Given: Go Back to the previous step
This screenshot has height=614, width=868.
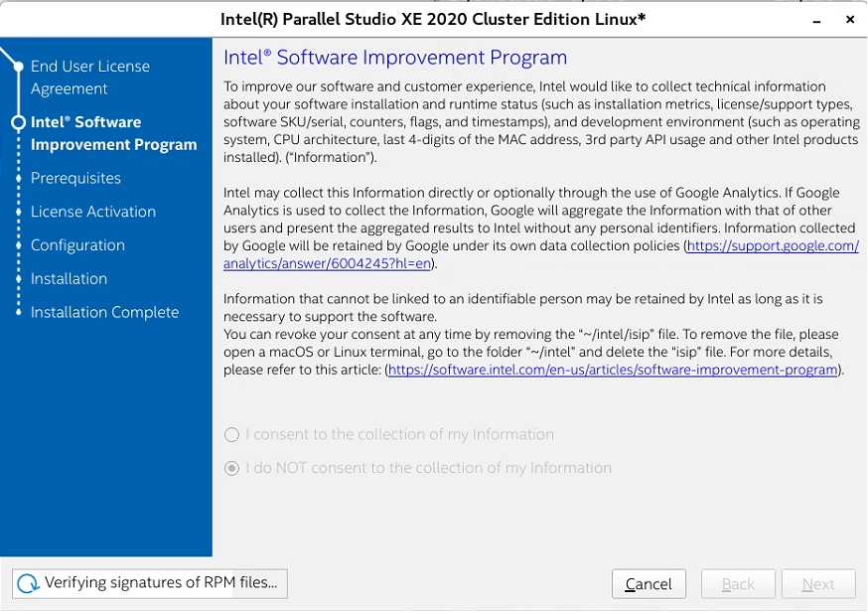Looking at the screenshot, I should (738, 583).
